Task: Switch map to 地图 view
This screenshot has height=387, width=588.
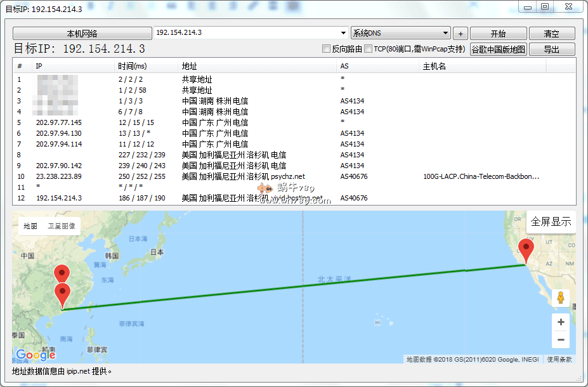Action: pos(30,226)
